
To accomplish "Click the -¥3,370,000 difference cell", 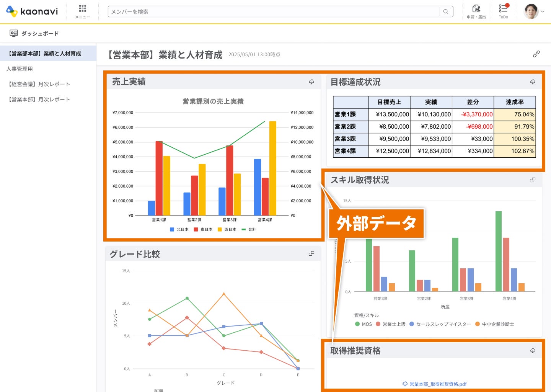I will (473, 114).
